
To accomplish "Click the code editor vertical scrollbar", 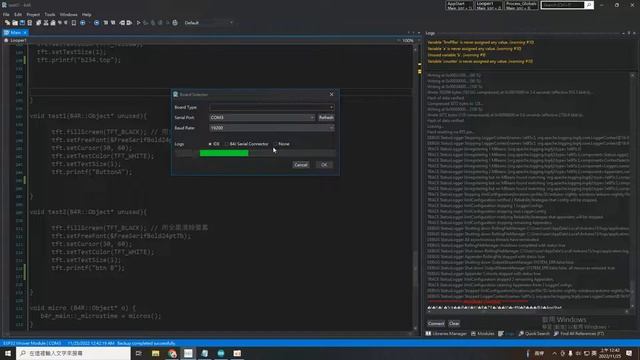I will point(415,188).
